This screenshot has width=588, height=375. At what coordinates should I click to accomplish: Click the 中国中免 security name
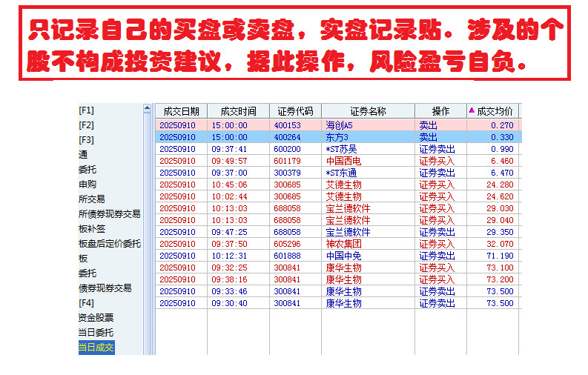[x=343, y=256]
